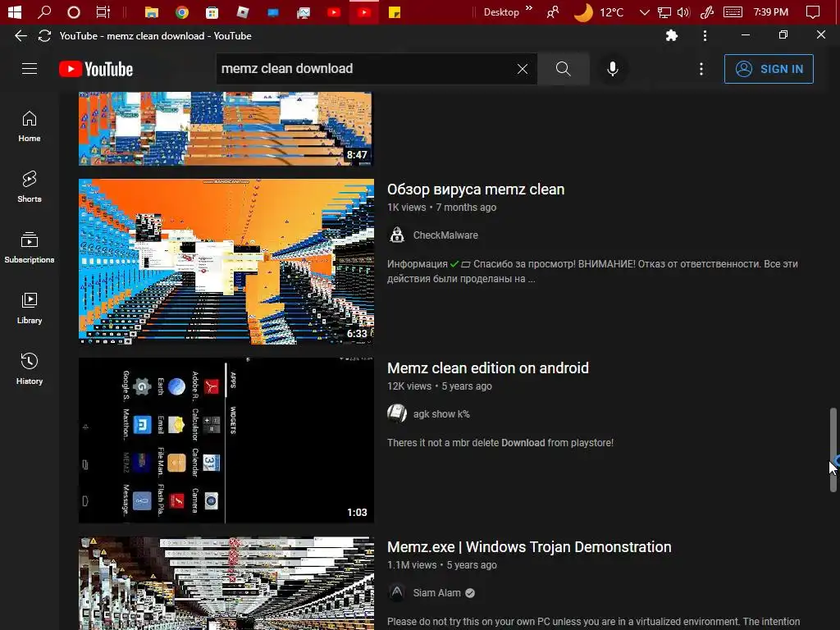Open the Memz android video thumbnail
The width and height of the screenshot is (840, 630).
click(226, 441)
